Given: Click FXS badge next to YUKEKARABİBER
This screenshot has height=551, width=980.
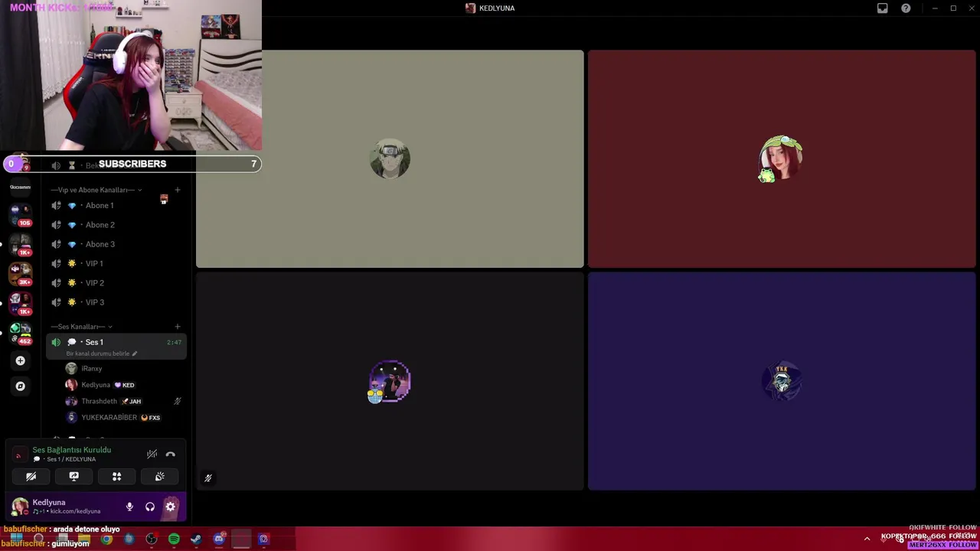Looking at the screenshot, I should (151, 418).
